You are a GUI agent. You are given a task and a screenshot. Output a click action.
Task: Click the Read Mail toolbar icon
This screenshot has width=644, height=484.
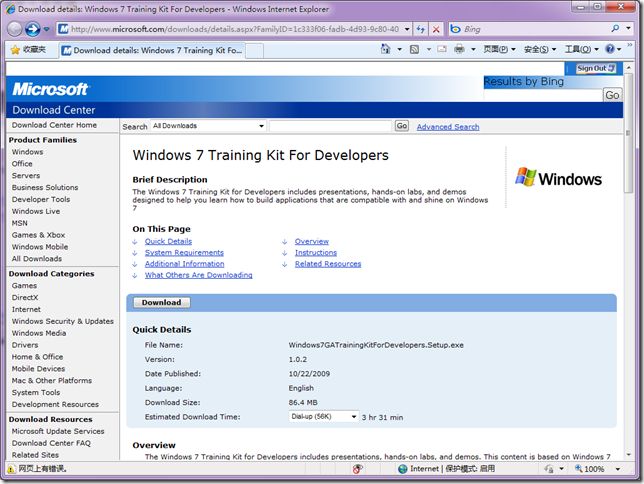tap(442, 49)
